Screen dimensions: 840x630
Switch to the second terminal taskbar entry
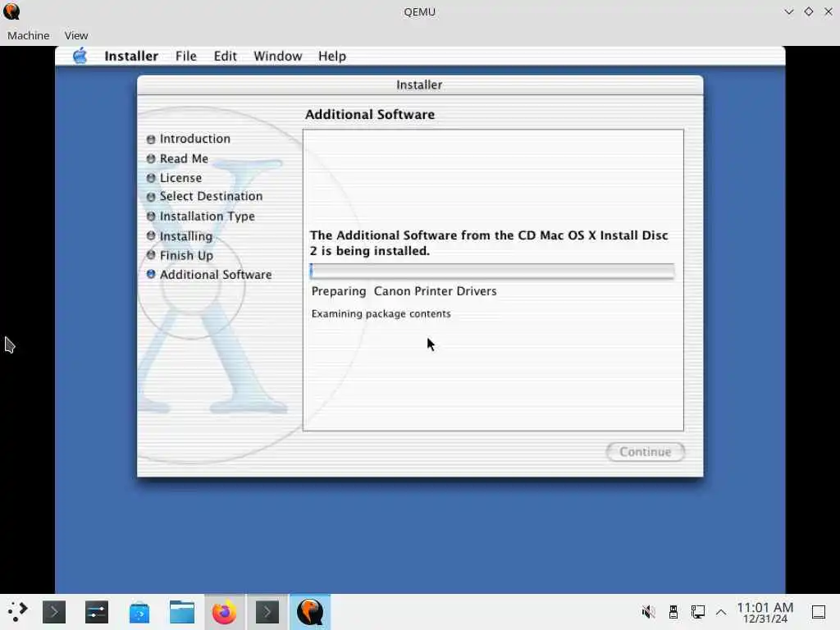click(x=267, y=612)
